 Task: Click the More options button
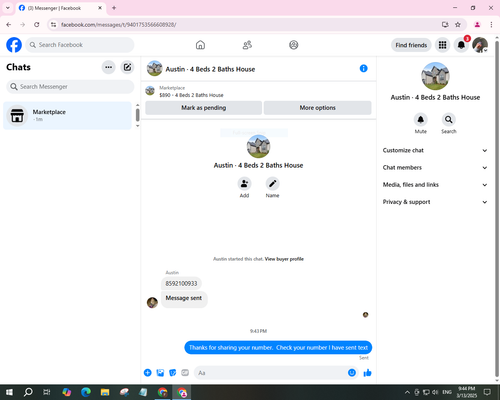[318, 108]
